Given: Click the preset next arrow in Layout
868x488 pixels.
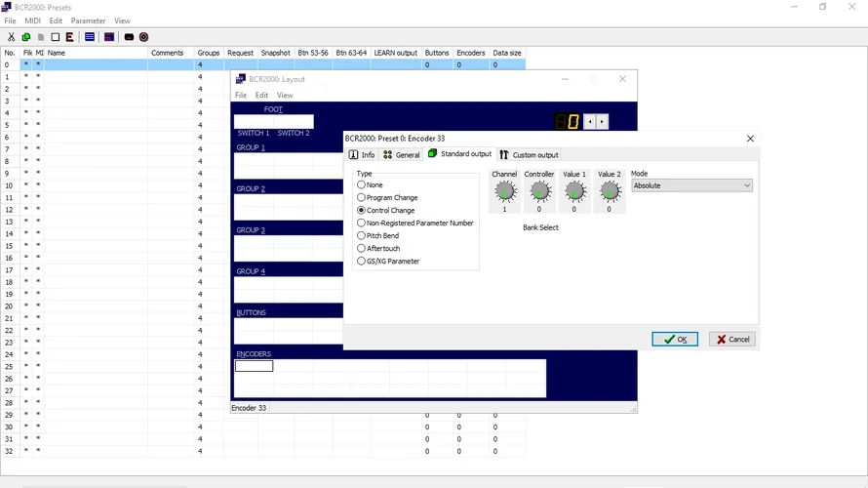Looking at the screenshot, I should tap(603, 122).
